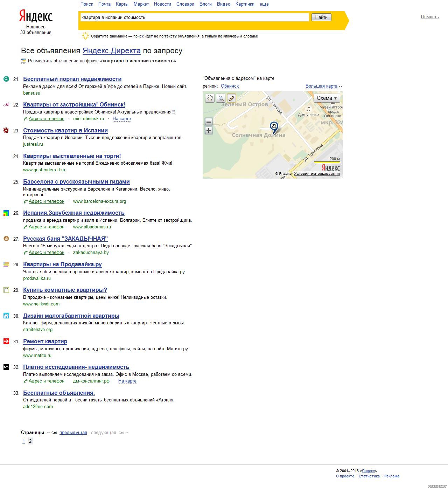
Task: Open Картинки in top navigation
Action: (x=245, y=4)
